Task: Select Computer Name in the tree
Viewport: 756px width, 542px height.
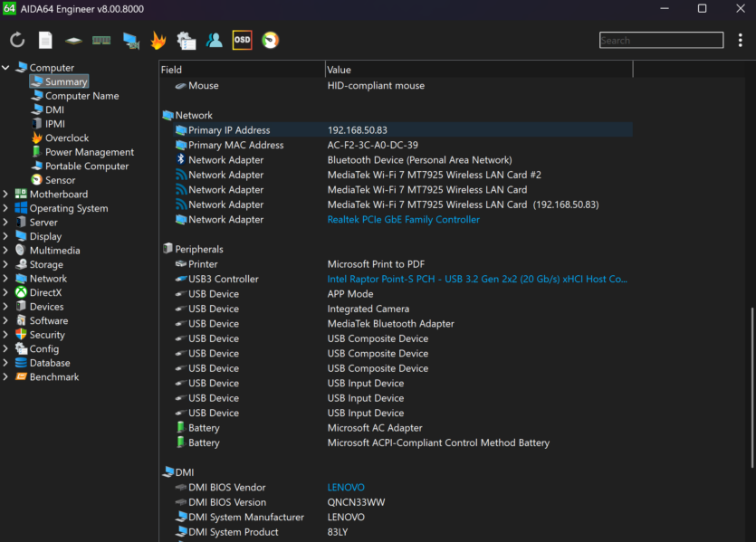Action: pos(75,96)
